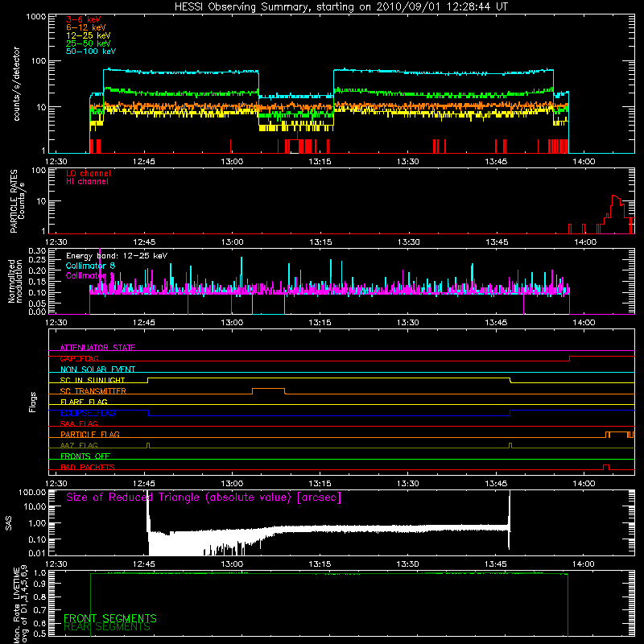Screen dimensions: 644x644
Task: Click the ECLIPSE_FLAG label
Action: click(88, 413)
